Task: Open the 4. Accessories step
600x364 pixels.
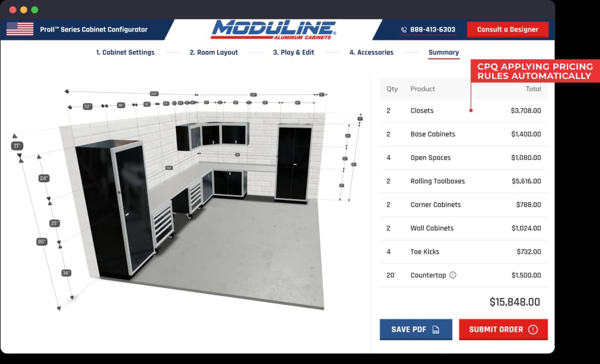Action: (371, 52)
